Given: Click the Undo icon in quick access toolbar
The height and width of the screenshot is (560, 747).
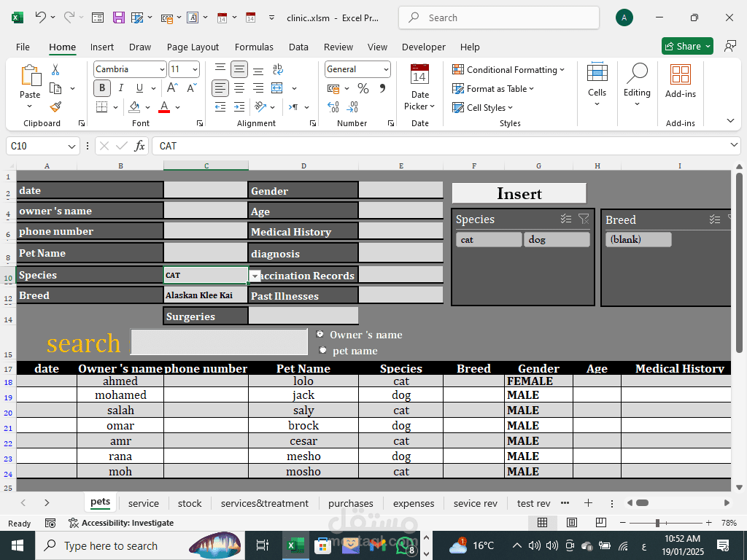Looking at the screenshot, I should coord(40,17).
